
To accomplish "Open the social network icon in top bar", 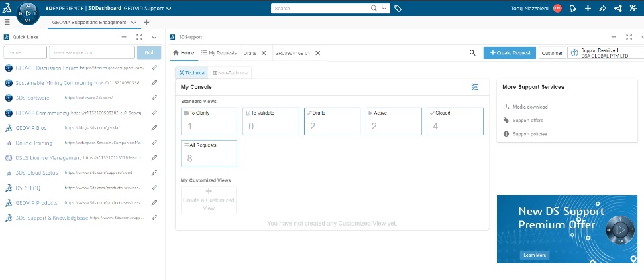I will click(618, 8).
